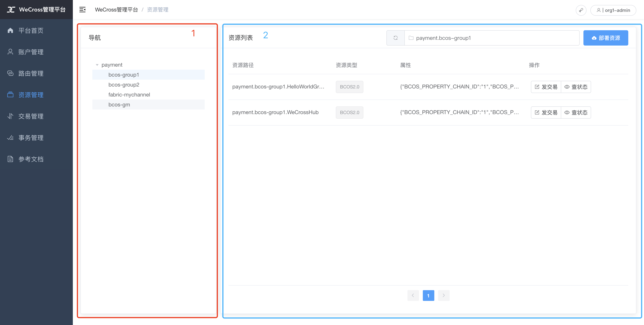
Task: Click WeCross管理平台 breadcrumb link
Action: (117, 10)
